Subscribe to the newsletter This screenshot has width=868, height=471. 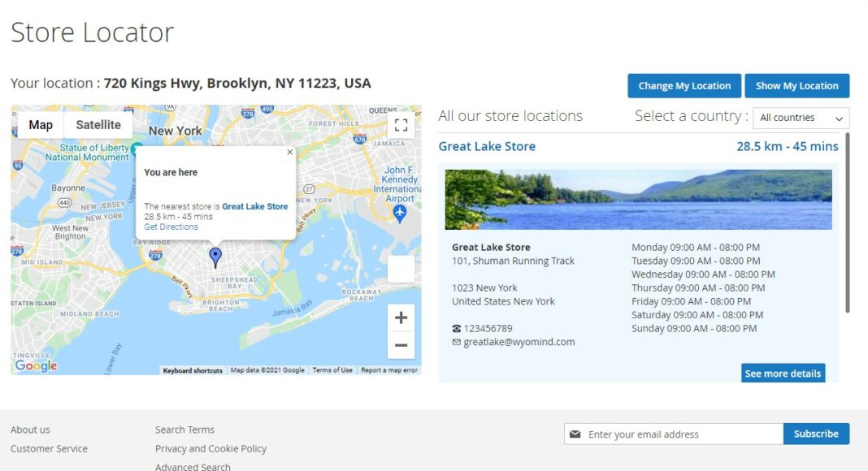pos(816,434)
